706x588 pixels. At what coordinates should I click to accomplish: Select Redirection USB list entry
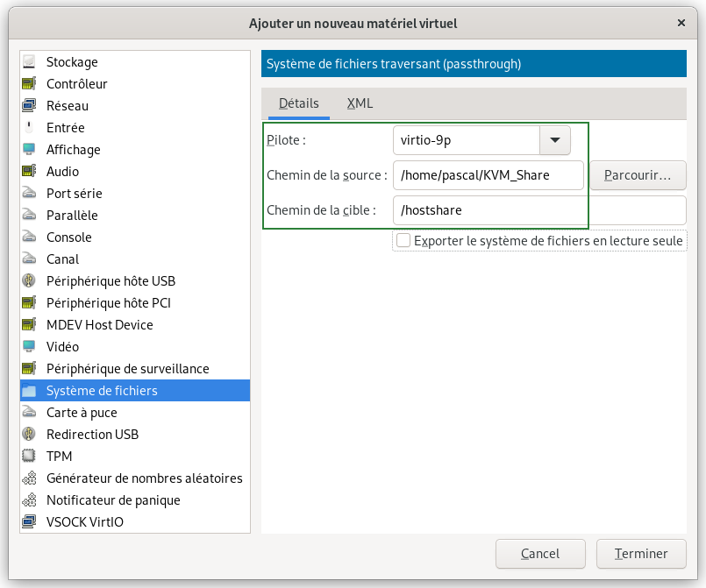[x=135, y=434]
